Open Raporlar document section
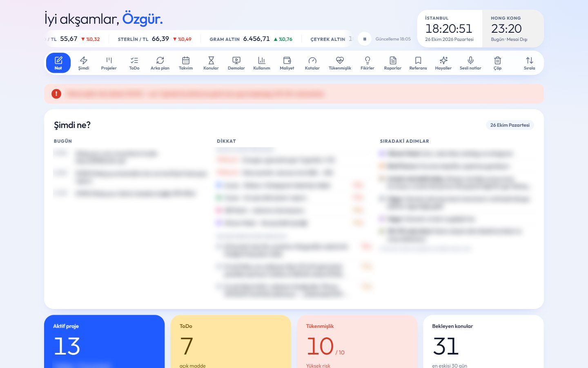 [393, 63]
